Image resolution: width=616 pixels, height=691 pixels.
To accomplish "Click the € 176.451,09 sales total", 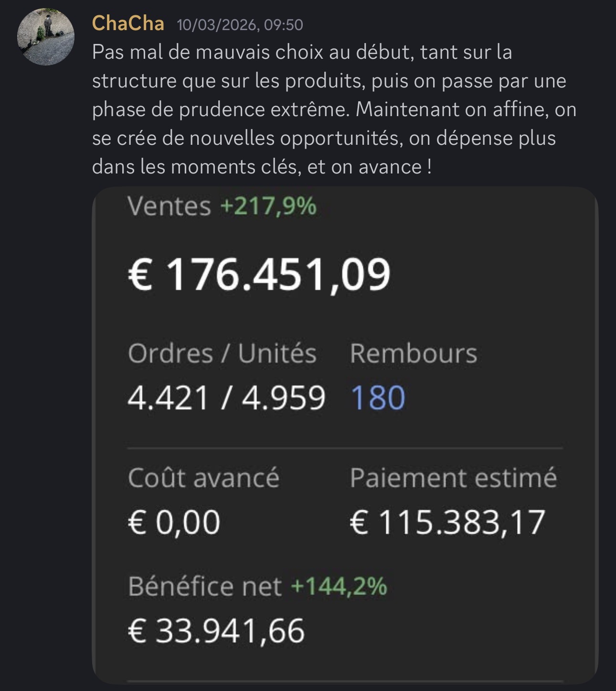I will [259, 274].
